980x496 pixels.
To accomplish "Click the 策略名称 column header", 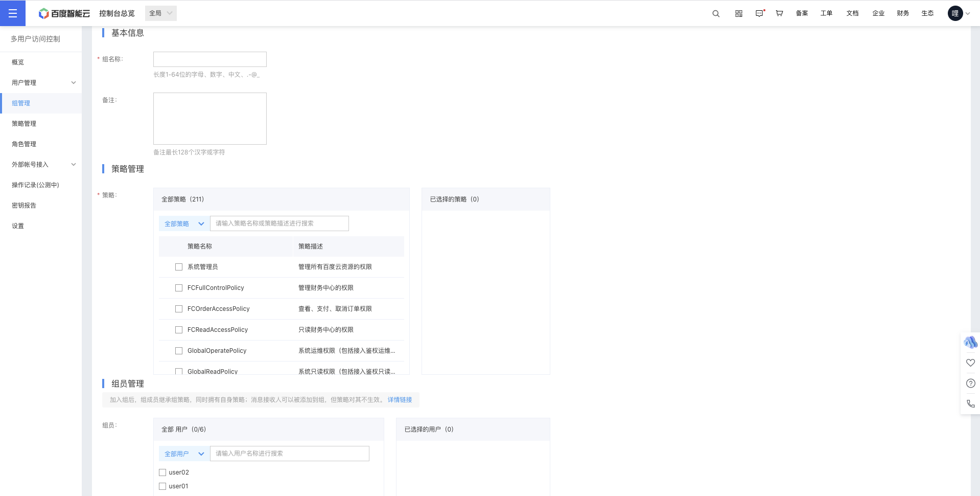I will click(200, 246).
